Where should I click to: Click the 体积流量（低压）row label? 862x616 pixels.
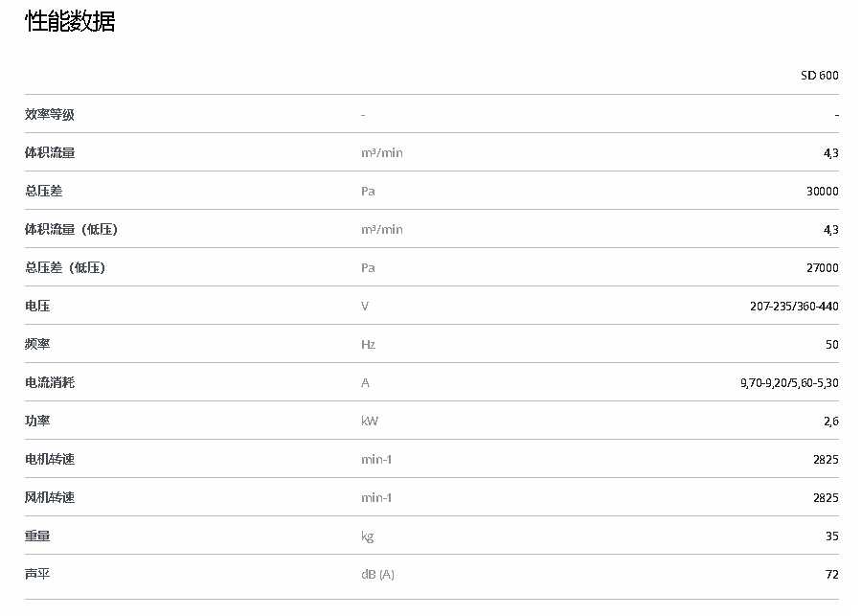71,230
